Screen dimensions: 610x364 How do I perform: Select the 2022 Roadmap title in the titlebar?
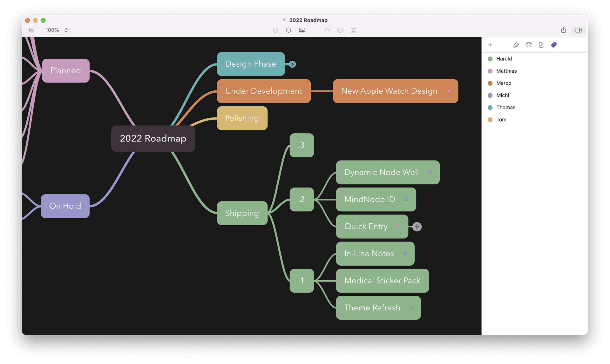pyautogui.click(x=308, y=20)
